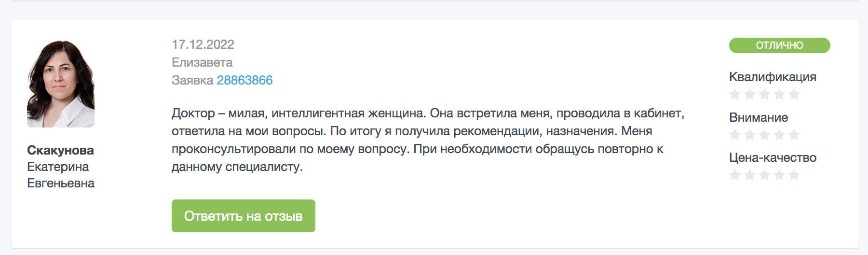Open the doctor's profile photo
This screenshot has width=868, height=255.
click(61, 83)
